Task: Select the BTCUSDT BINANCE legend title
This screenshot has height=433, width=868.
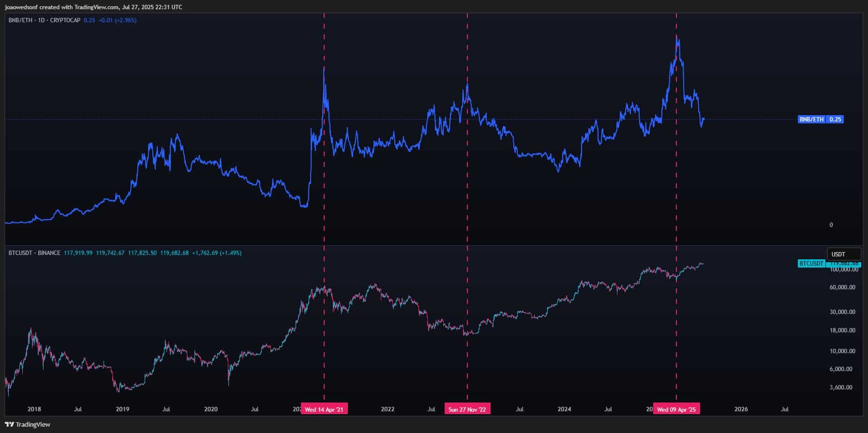Action: 34,253
